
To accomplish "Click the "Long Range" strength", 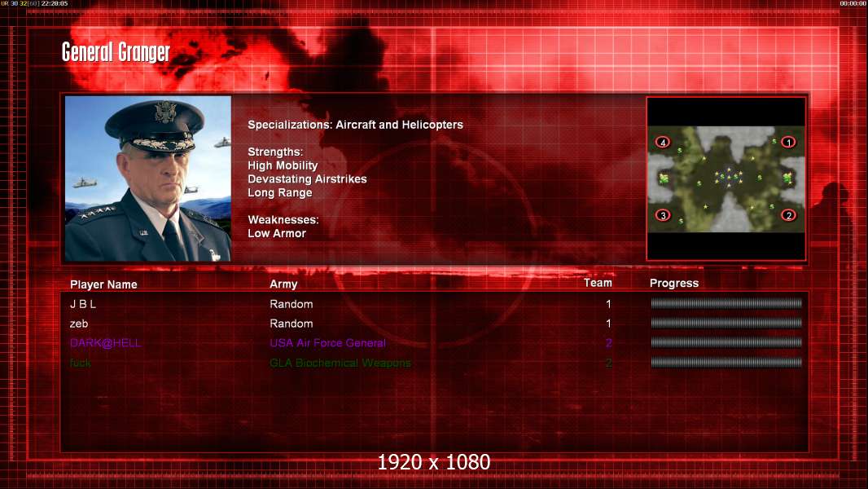I will [x=279, y=192].
